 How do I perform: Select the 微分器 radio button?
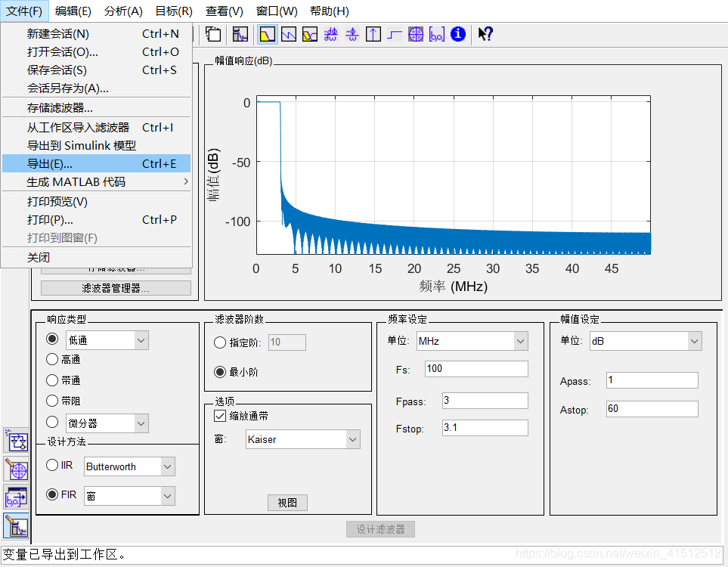pos(52,422)
